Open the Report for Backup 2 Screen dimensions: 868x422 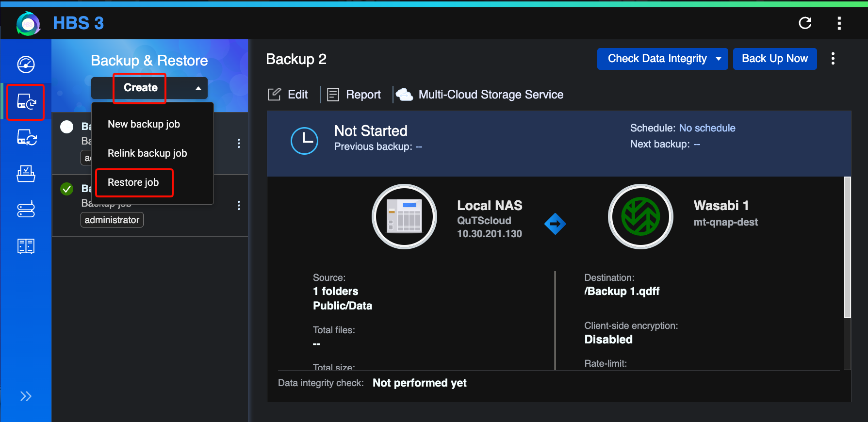354,95
